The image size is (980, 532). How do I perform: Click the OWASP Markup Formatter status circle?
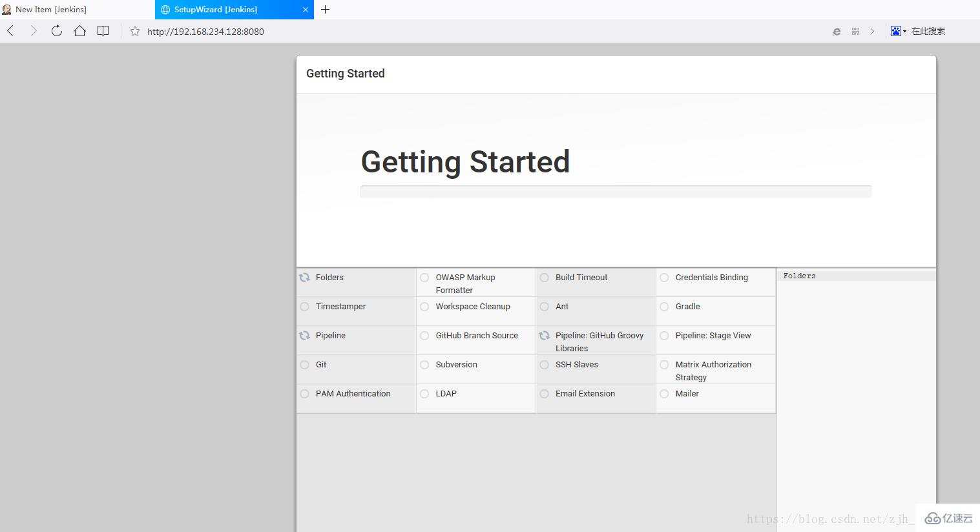point(424,278)
